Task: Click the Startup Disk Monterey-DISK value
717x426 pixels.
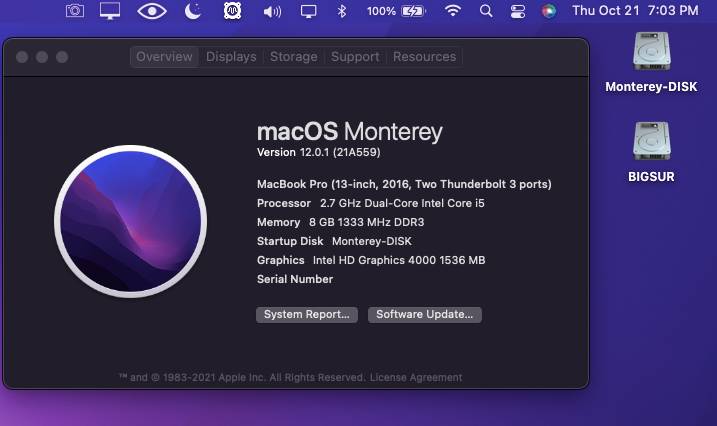Action: click(372, 241)
